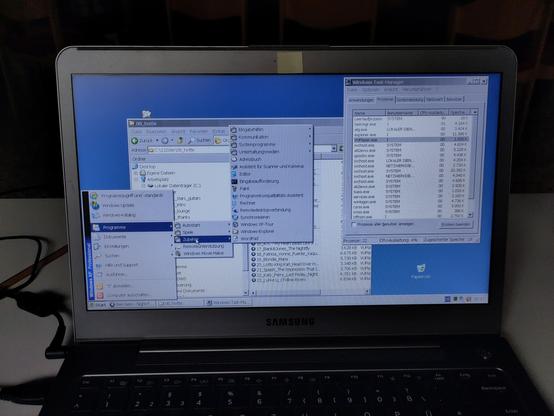The height and width of the screenshot is (416, 554).
Task: Expand the Kommunikation submenu
Action: pyautogui.click(x=271, y=137)
